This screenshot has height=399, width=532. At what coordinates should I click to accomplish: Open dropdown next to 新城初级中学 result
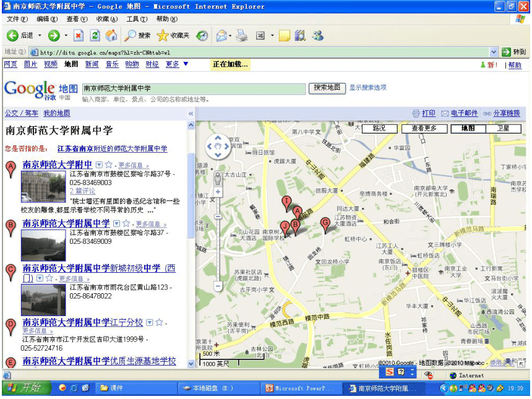(40, 278)
